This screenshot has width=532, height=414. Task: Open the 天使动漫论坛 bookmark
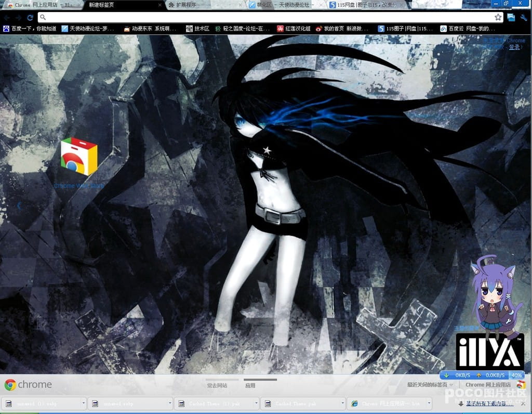87,29
